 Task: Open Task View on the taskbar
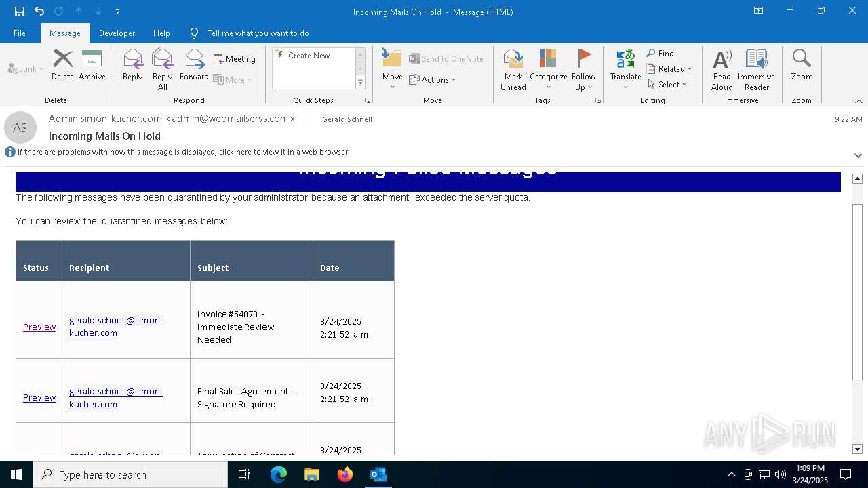pyautogui.click(x=244, y=474)
